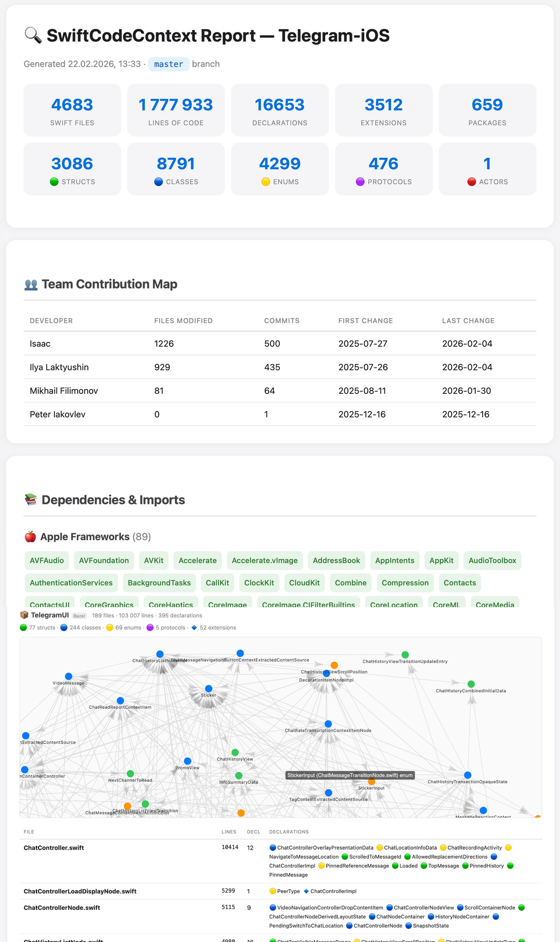
Task: Select the InfoSummaryData green node
Action: pyautogui.click(x=239, y=775)
